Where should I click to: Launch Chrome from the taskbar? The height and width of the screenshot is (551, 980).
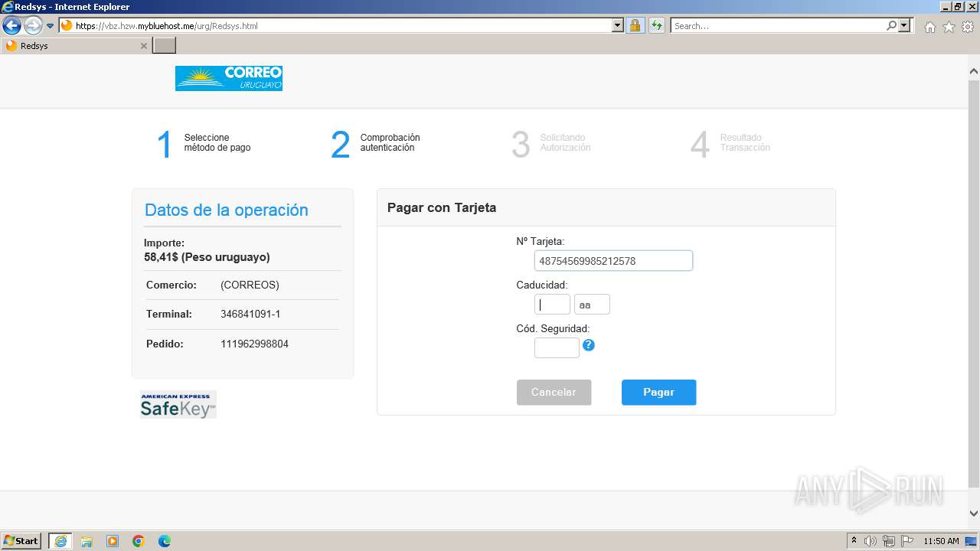coord(139,541)
